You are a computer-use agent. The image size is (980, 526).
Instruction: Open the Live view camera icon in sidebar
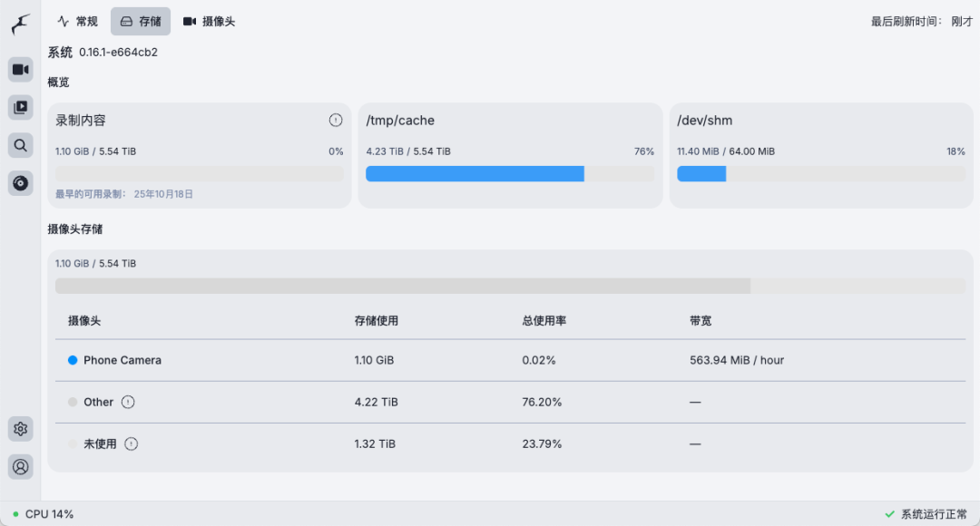20,69
